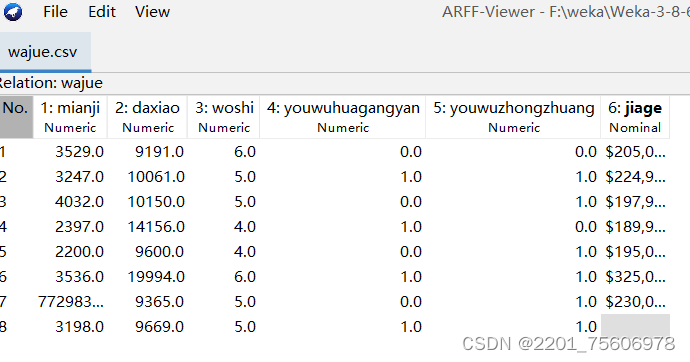
Task: Open the Edit menu
Action: (x=102, y=12)
